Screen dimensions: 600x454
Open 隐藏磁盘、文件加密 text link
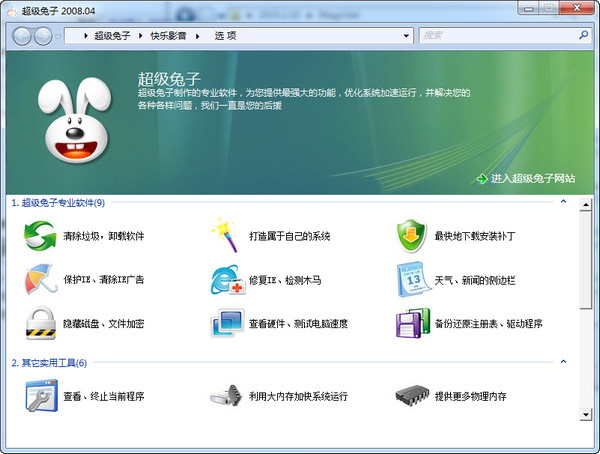tap(103, 323)
